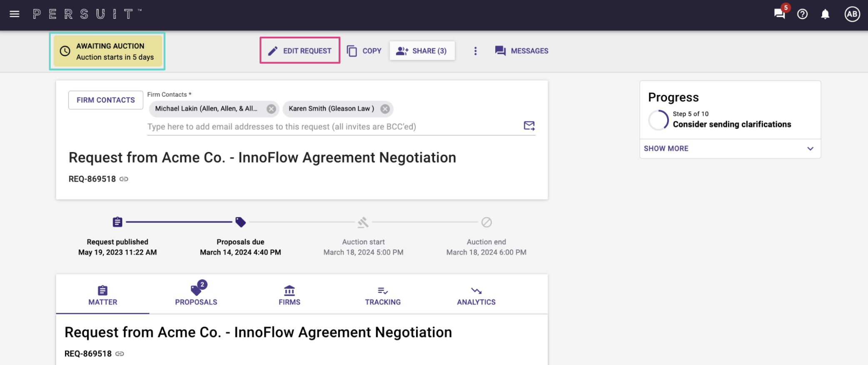Click the Proposals due timeline marker
The height and width of the screenshot is (365, 868).
(240, 222)
